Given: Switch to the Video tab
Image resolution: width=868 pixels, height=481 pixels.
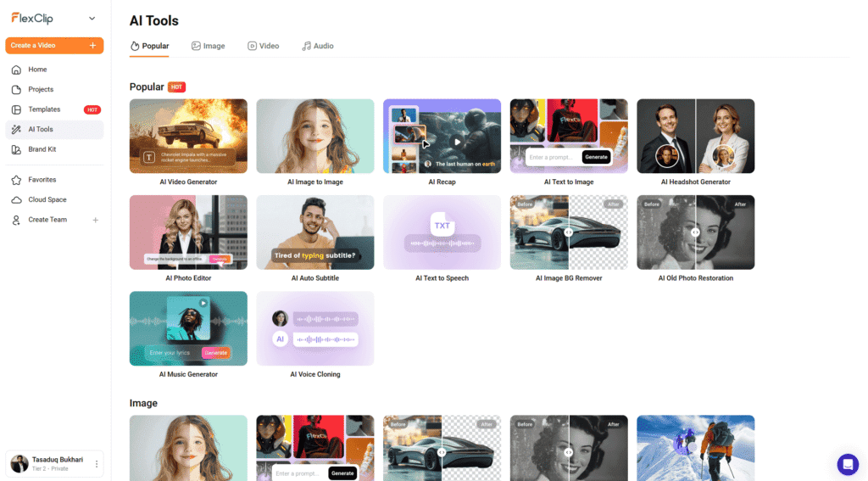Looking at the screenshot, I should 264,46.
